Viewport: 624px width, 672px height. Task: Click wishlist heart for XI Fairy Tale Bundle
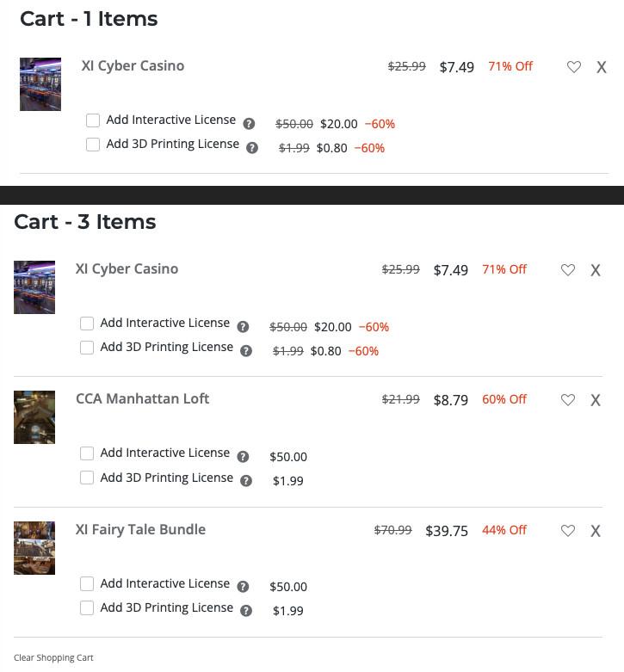click(x=568, y=531)
